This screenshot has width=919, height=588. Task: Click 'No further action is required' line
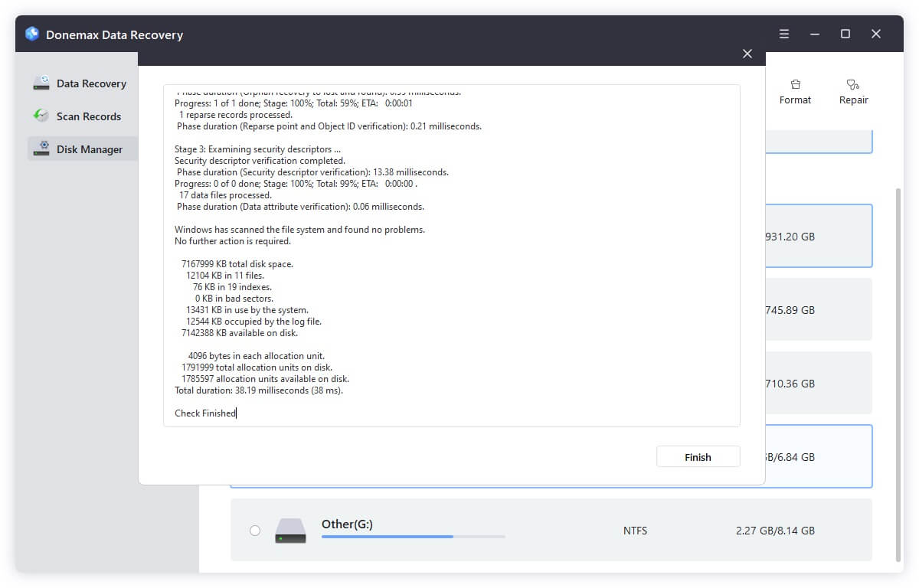pyautogui.click(x=233, y=241)
